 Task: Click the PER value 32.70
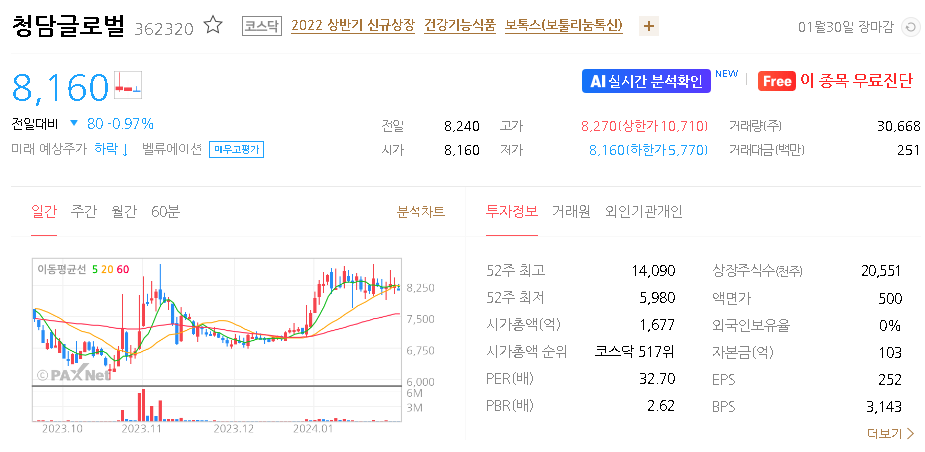pyautogui.click(x=657, y=379)
